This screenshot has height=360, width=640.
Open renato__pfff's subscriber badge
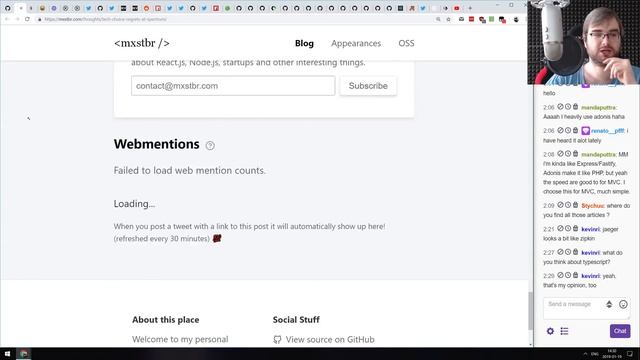pos(585,131)
